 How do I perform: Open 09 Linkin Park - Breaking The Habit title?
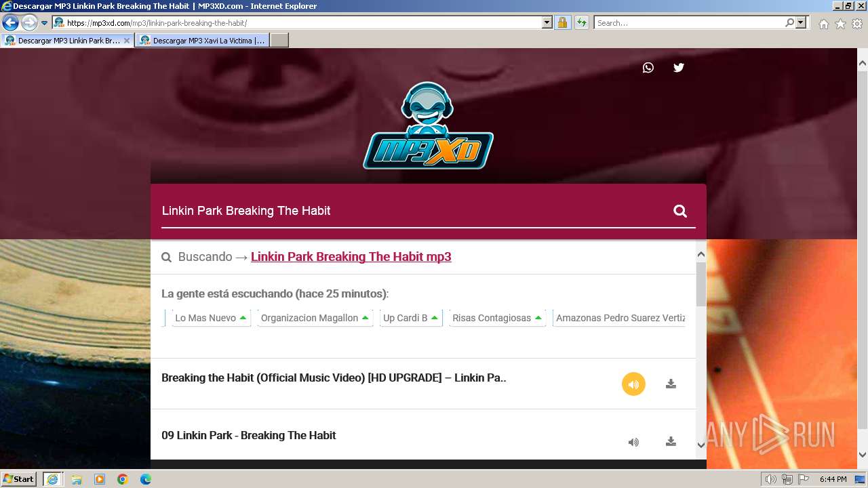pyautogui.click(x=248, y=436)
